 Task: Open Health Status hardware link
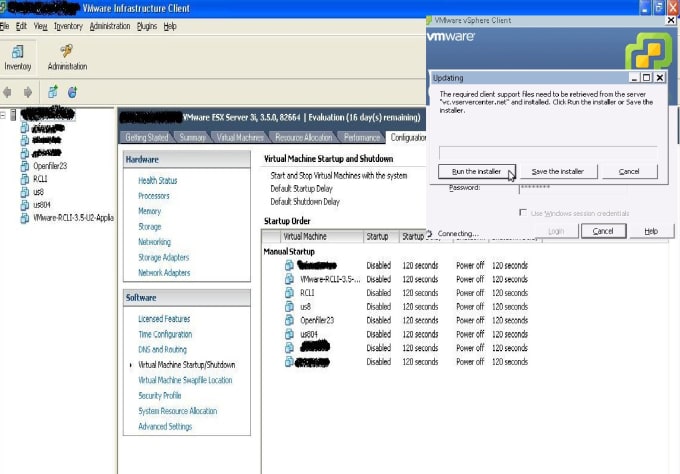(157, 180)
